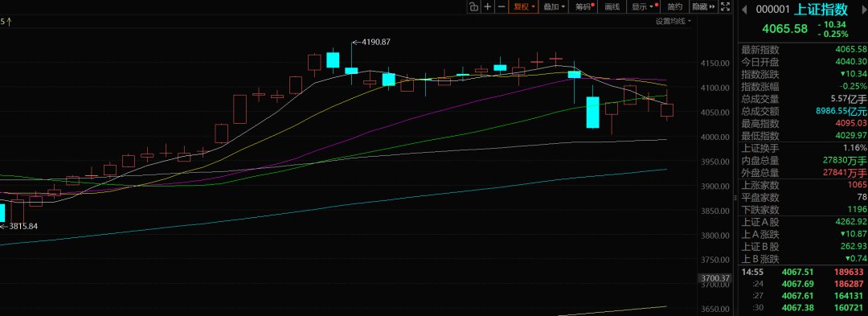Toggle the chart lock icon
This screenshot has height=316, width=868.
pyautogui.click(x=473, y=6)
